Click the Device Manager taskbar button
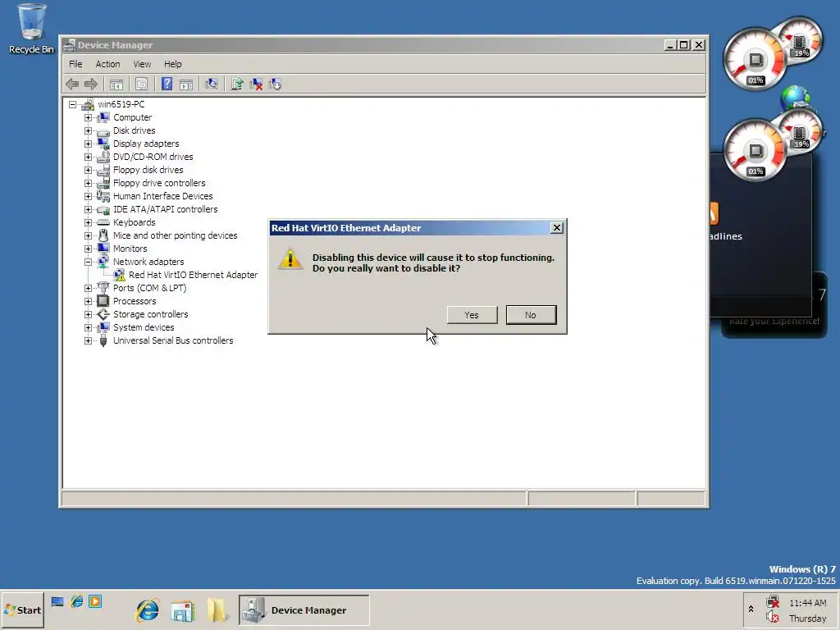840x630 pixels. [304, 610]
